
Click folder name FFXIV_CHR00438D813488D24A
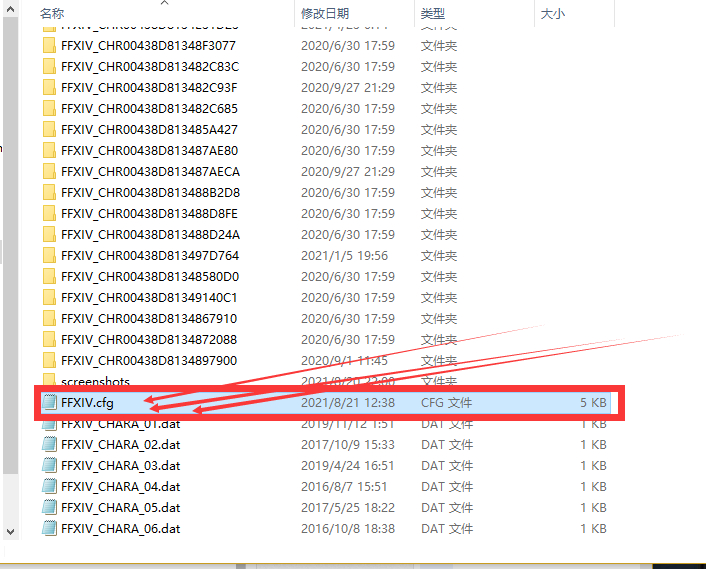coord(150,235)
